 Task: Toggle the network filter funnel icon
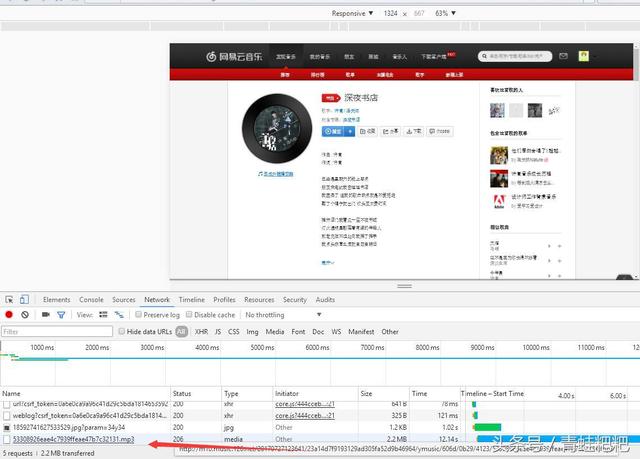(60, 315)
